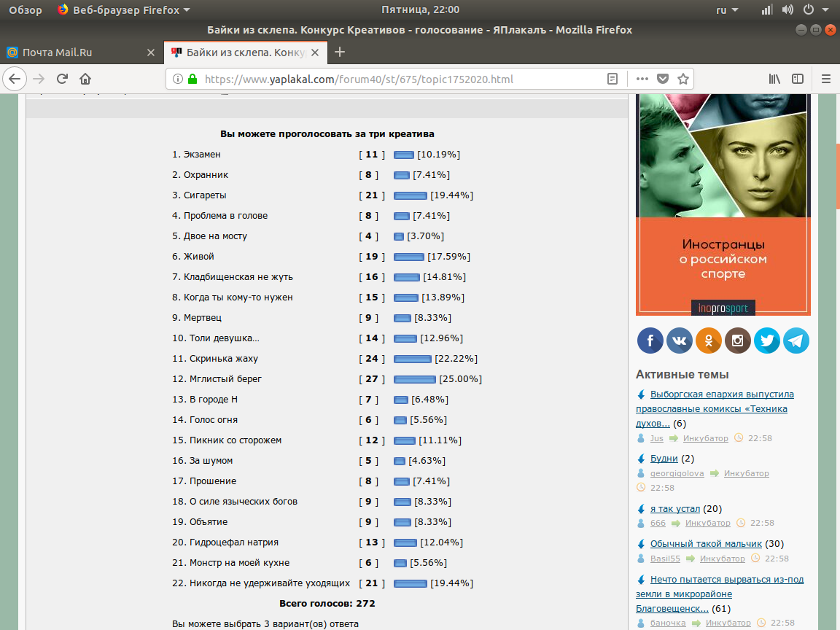Click the Twitter bird icon
The height and width of the screenshot is (630, 840).
[767, 341]
